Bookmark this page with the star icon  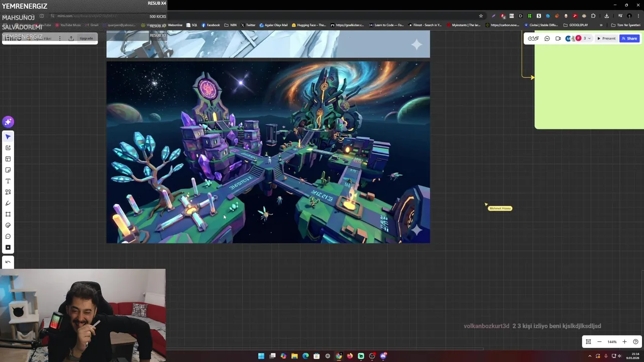click(480, 16)
